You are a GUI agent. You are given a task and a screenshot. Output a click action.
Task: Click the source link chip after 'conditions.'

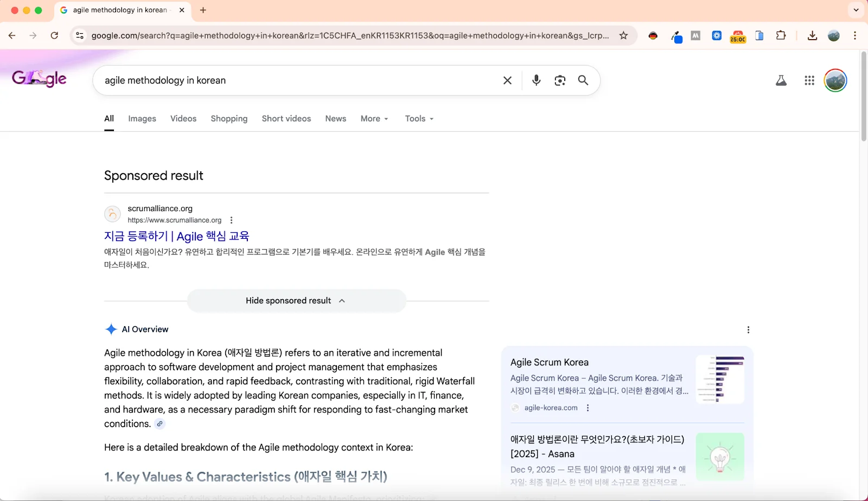(x=159, y=424)
